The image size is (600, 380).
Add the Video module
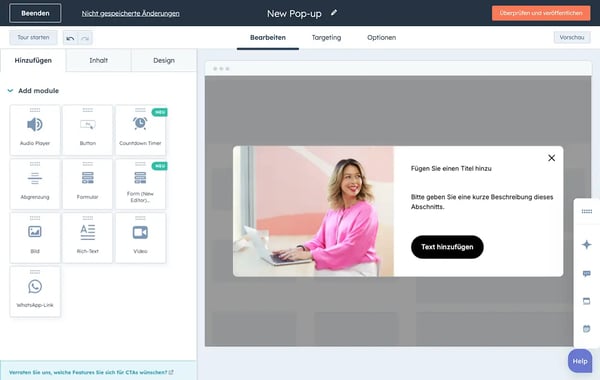140,238
